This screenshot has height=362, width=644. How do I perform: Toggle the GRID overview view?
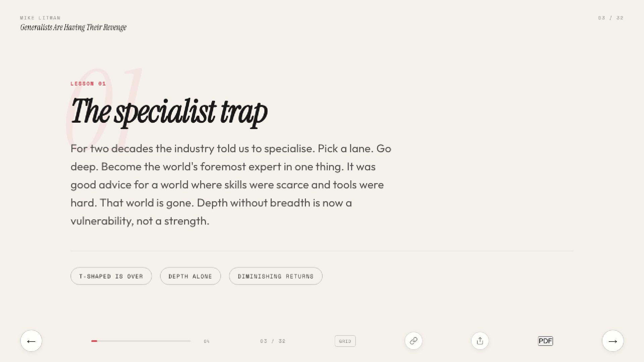click(345, 341)
